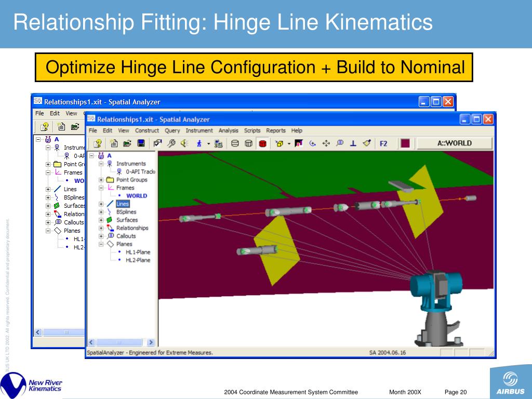
Task: Click the four-arrow pan view icon
Action: coord(326,143)
